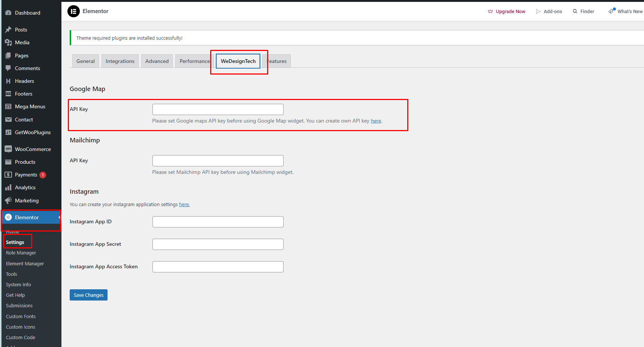Click the What's New link
This screenshot has height=347, width=644.
pos(626,11)
